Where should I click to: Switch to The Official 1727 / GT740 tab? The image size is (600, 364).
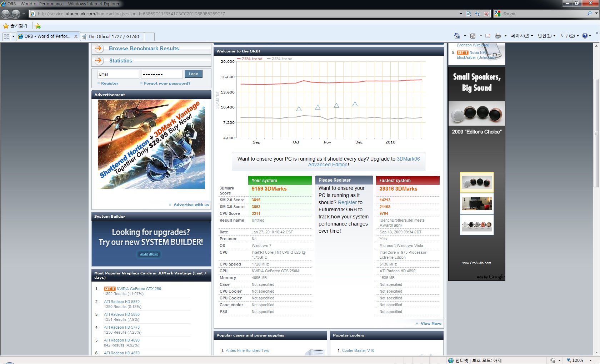[x=112, y=36]
